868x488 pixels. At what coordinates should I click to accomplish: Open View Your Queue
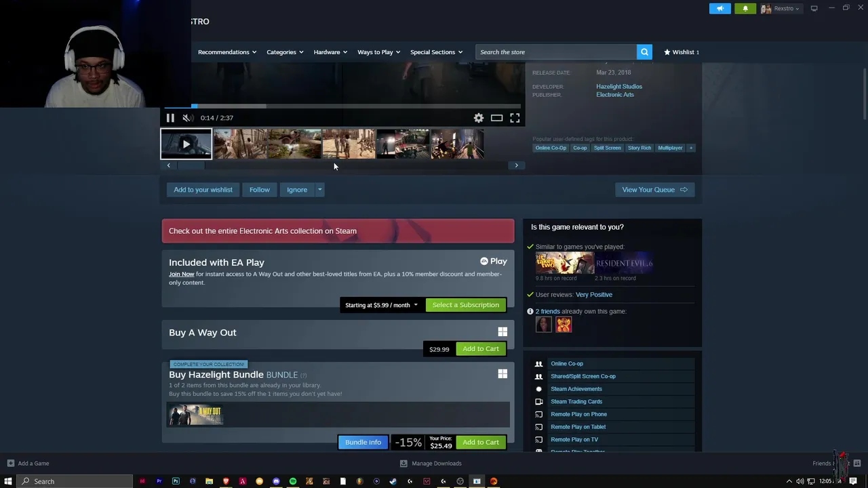coord(654,190)
